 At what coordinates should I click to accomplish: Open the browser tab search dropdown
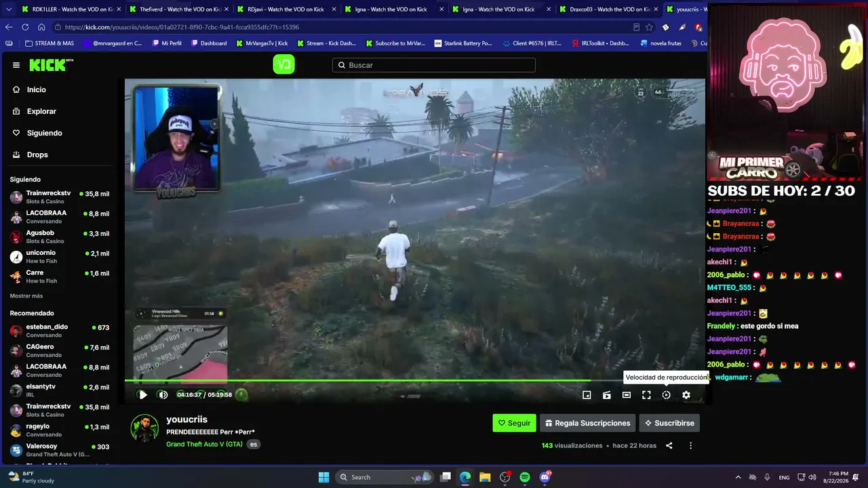pos(8,9)
